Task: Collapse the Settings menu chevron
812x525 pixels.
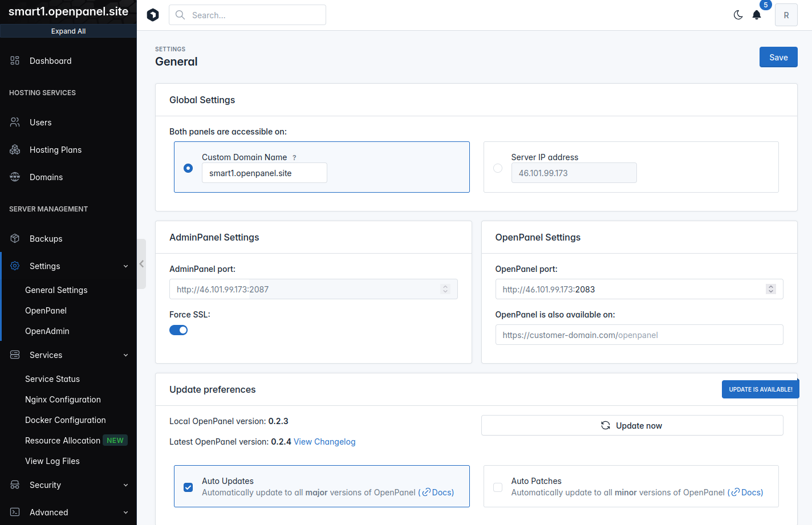Action: (x=125, y=266)
